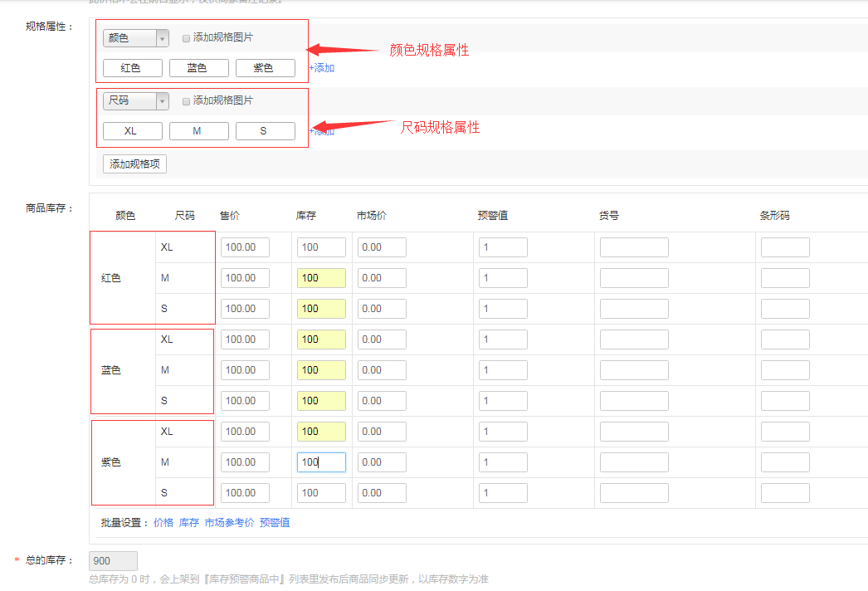Image resolution: width=868 pixels, height=591 pixels.
Task: Click 条形码 field for 蓝色 S row
Action: pos(785,401)
